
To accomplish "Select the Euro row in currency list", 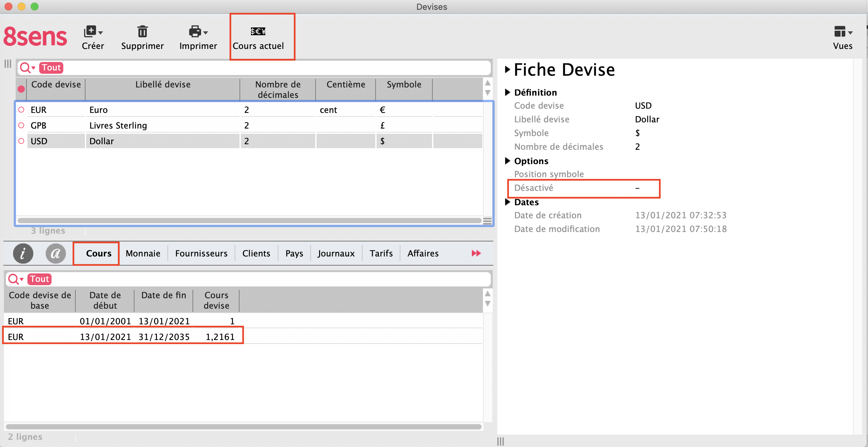I will click(x=250, y=110).
